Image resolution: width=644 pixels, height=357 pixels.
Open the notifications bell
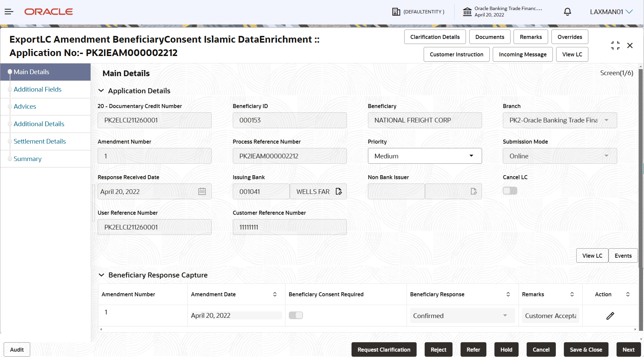click(567, 11)
